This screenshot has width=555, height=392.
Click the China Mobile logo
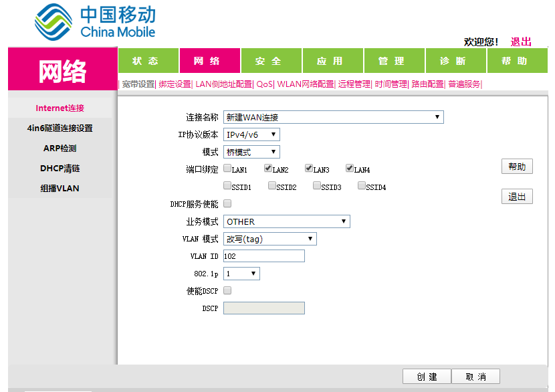pyautogui.click(x=95, y=22)
